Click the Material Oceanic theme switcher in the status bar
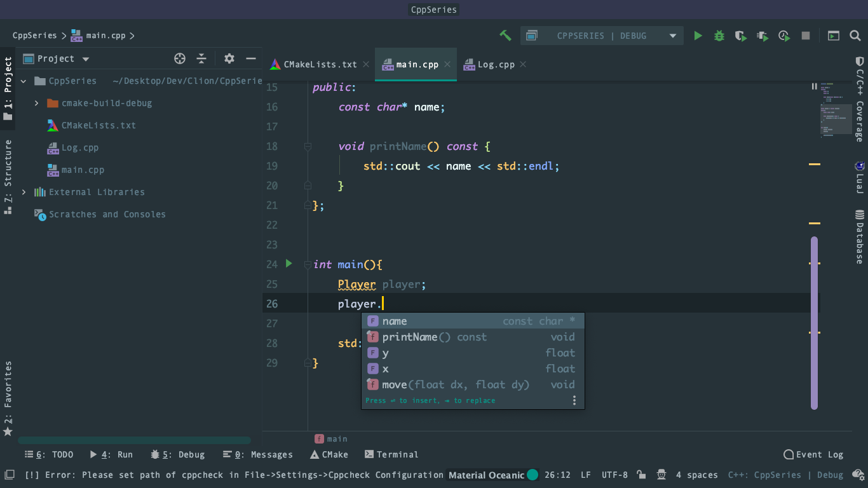Screen dimensions: 868x488 (x=493, y=475)
